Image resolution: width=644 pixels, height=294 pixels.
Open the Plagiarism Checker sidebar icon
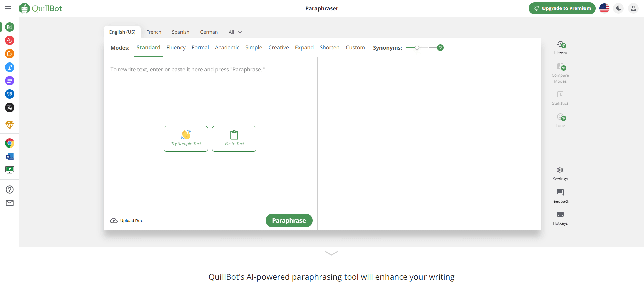(10, 54)
